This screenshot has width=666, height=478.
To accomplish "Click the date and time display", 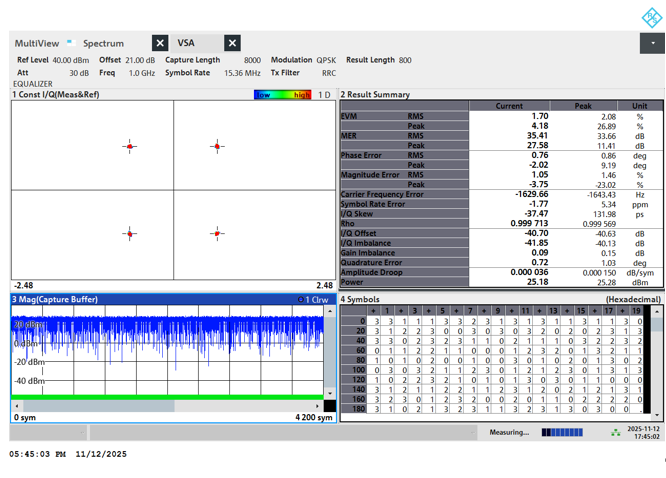I will (645, 432).
